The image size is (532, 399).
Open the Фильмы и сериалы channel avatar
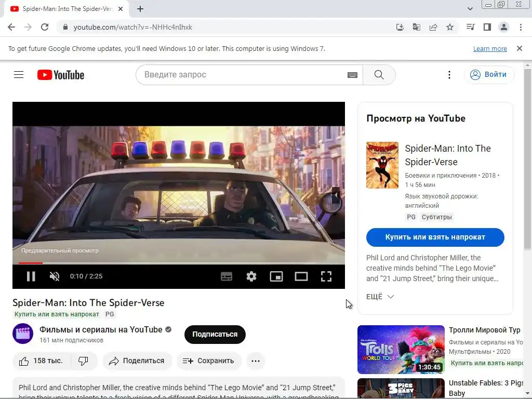point(23,334)
